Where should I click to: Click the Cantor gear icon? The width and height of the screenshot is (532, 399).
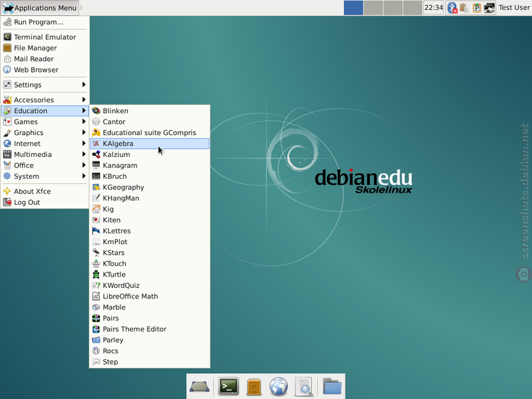coord(96,122)
